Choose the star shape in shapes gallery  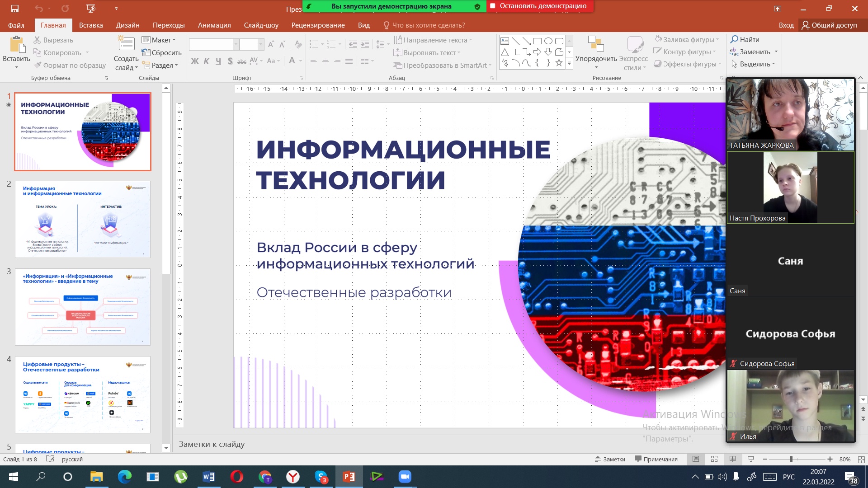tap(559, 63)
